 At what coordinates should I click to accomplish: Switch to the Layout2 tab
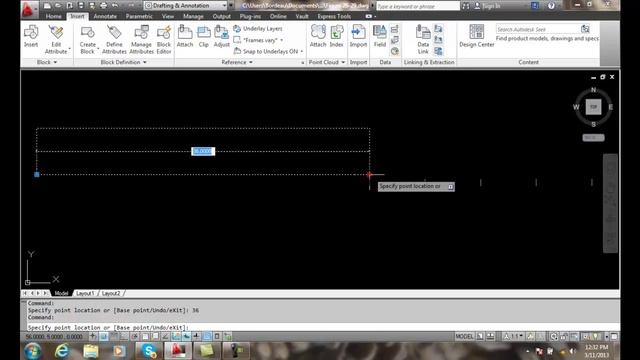pyautogui.click(x=111, y=293)
